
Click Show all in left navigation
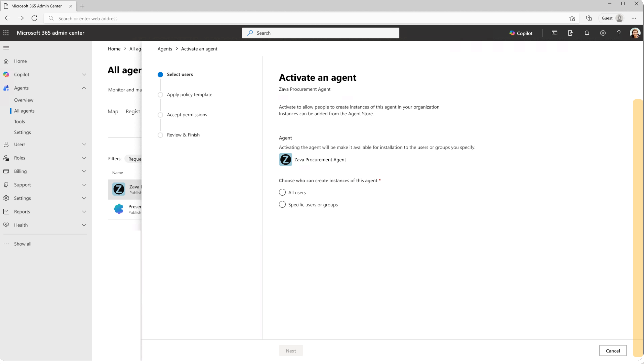22,244
